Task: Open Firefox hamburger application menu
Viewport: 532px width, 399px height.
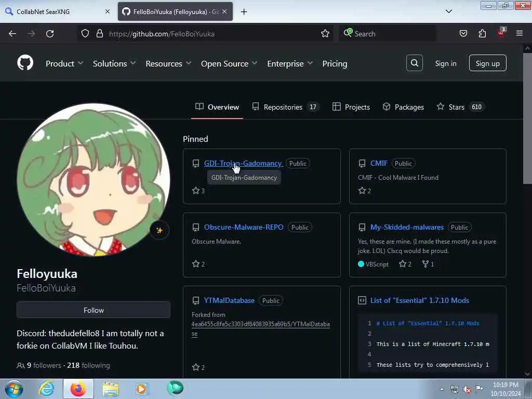Action: [520, 34]
